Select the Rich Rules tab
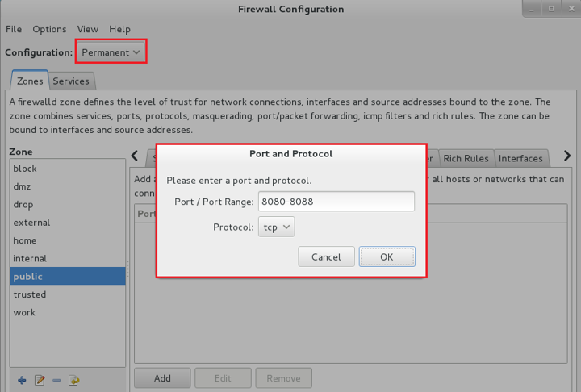581x392 pixels. (x=466, y=159)
